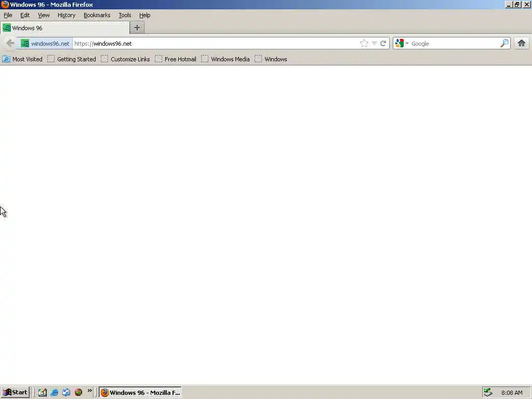Click the Firefox logo in the title bar
Screen dimensions: 532x399
[5, 4]
